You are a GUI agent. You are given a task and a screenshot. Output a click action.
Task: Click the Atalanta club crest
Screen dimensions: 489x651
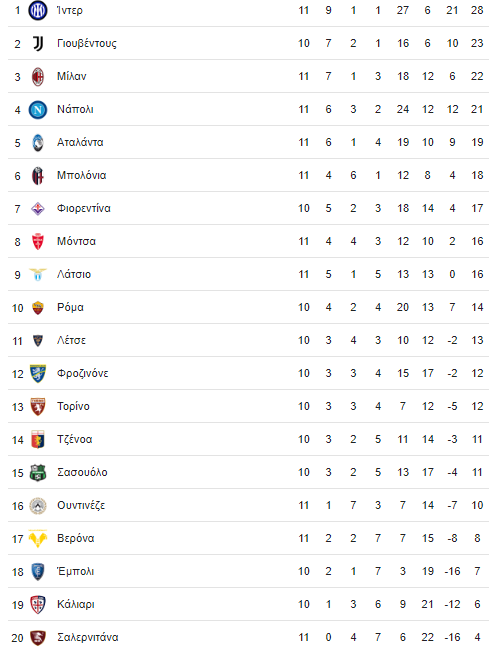tap(37, 142)
